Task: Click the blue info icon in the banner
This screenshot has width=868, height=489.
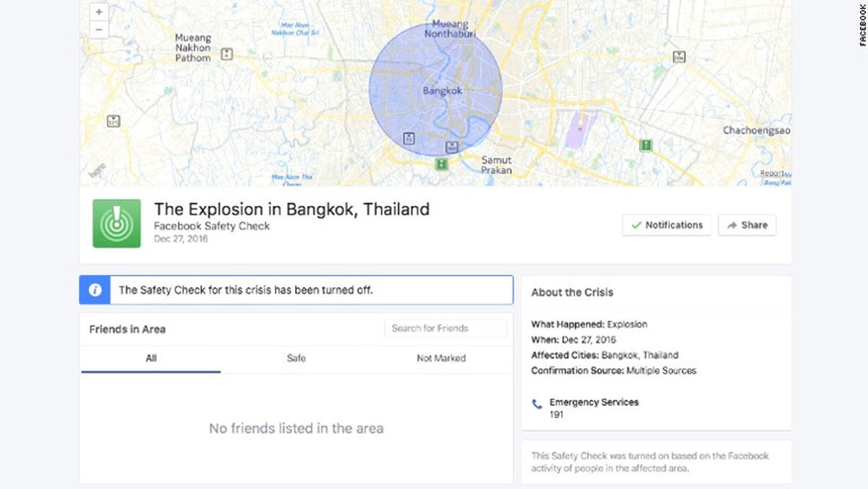Action: click(95, 290)
